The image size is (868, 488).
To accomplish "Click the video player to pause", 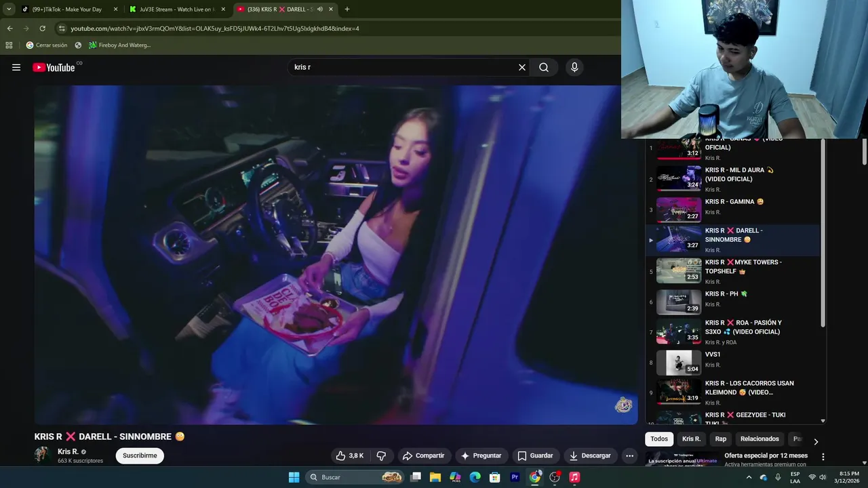I will pos(336,254).
